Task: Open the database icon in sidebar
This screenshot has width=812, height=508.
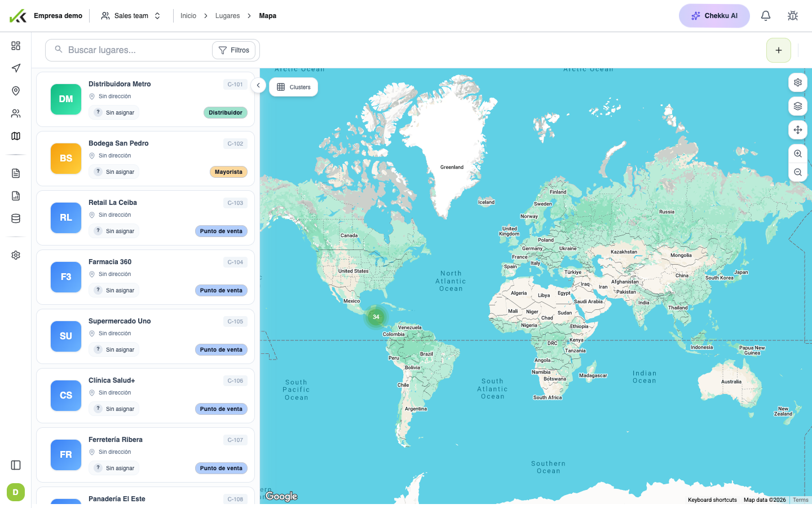Action: pos(16,218)
